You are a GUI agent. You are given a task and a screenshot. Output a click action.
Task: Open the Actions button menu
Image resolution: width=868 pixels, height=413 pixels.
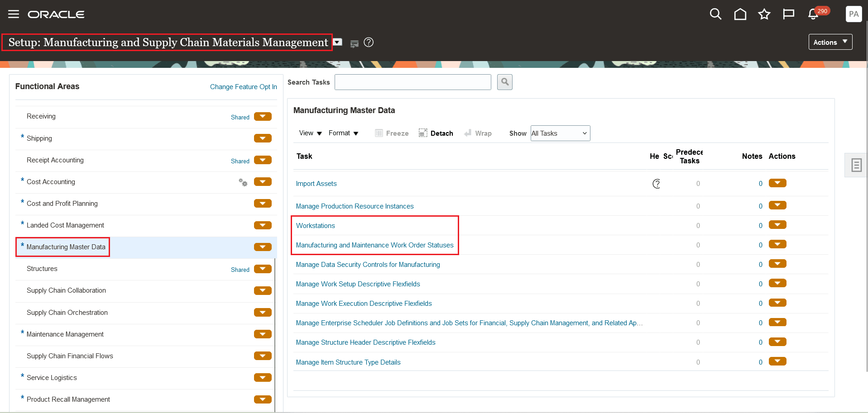tap(830, 42)
